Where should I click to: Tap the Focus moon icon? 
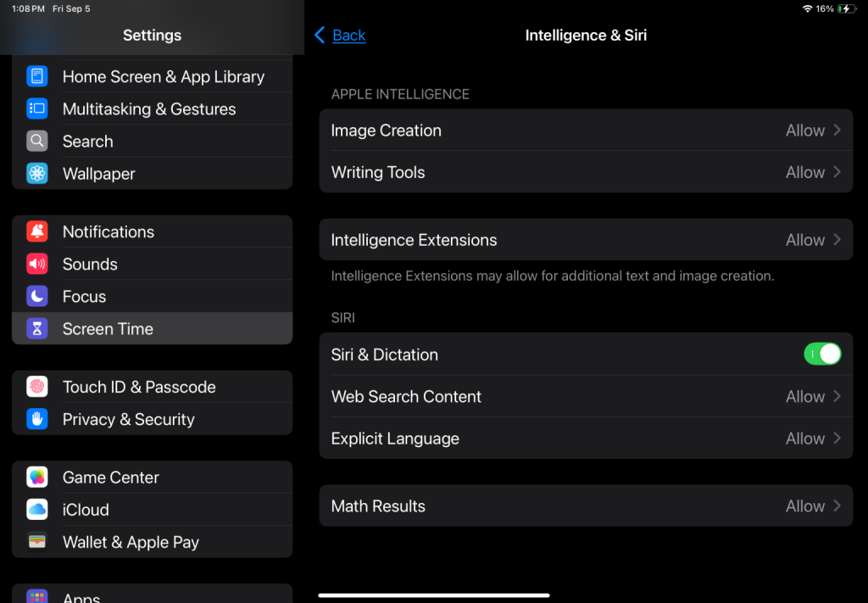36,297
